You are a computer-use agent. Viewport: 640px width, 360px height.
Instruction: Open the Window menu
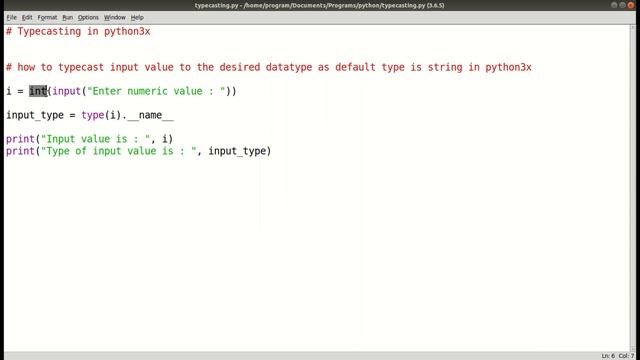pyautogui.click(x=114, y=18)
